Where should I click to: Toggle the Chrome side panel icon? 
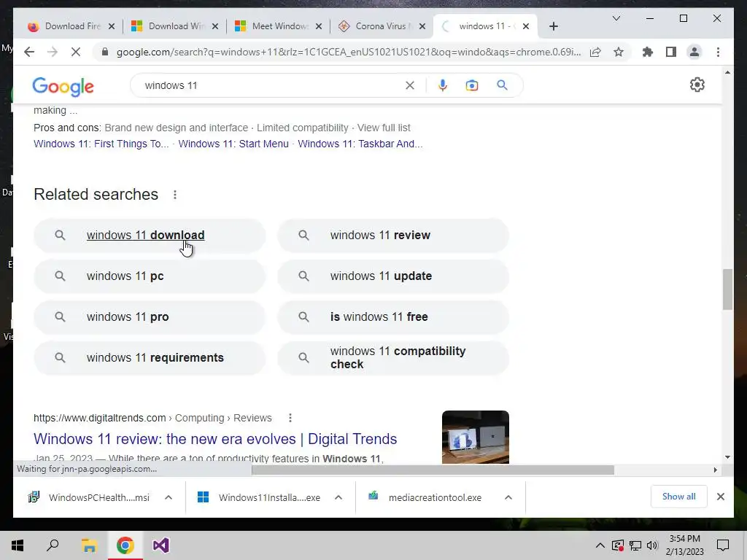coord(671,52)
